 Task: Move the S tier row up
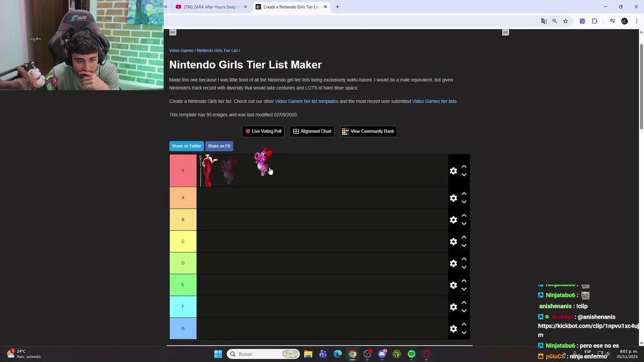click(464, 167)
